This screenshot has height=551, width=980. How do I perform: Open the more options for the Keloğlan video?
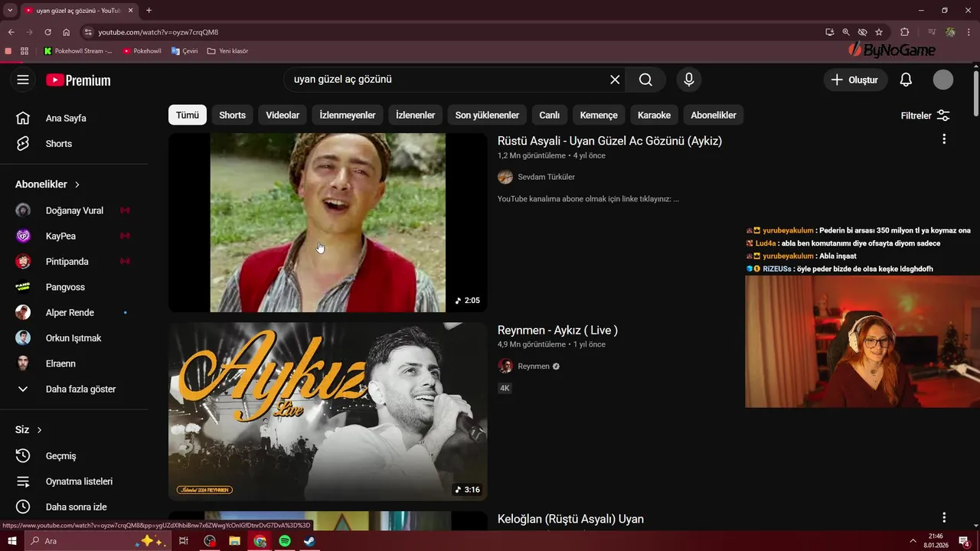(944, 517)
